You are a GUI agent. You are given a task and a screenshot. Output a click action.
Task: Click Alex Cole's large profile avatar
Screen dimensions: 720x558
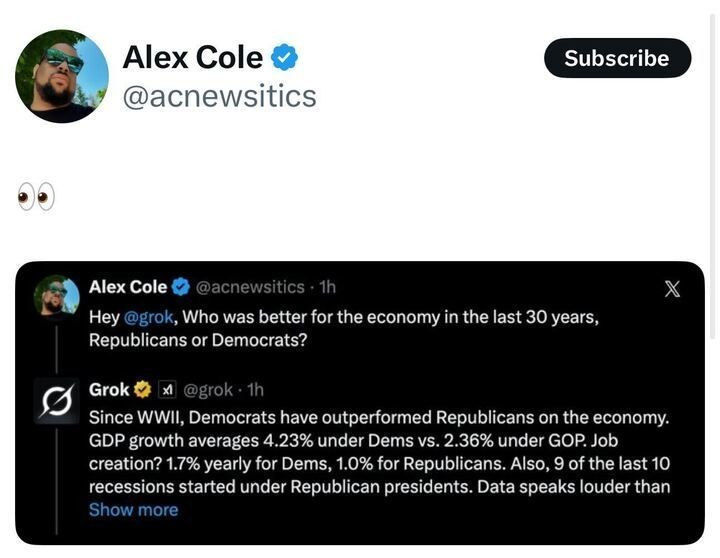[x=62, y=76]
